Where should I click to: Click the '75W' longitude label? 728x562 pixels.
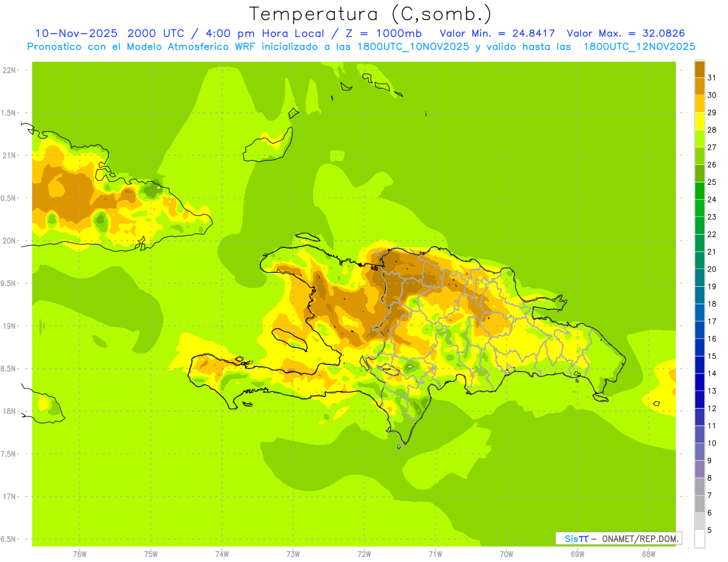pos(151,554)
